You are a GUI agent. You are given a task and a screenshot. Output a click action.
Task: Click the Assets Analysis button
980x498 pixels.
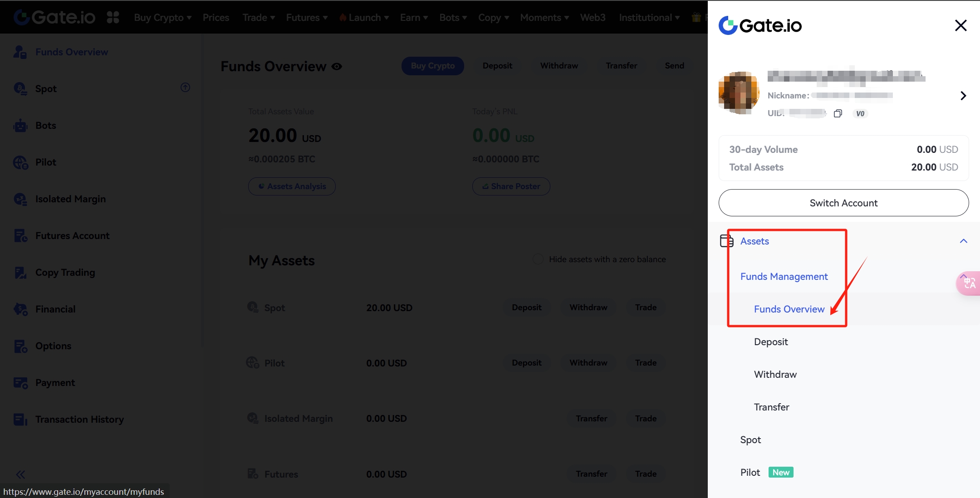(292, 186)
